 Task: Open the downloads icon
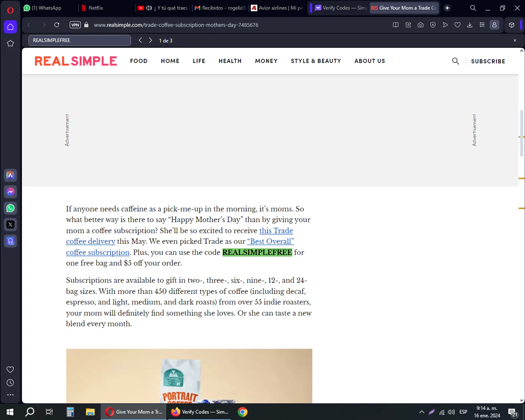pyautogui.click(x=470, y=25)
